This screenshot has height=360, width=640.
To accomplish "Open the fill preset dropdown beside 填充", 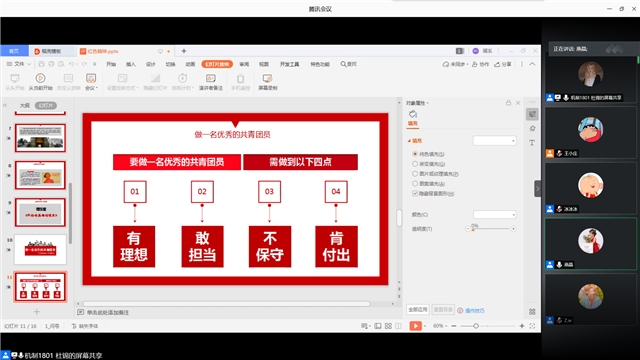I will 494,140.
